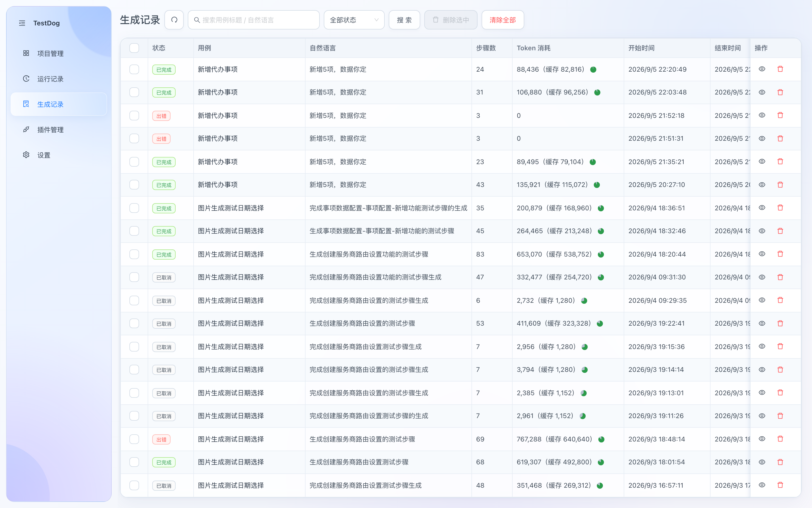The height and width of the screenshot is (508, 812).
Task: View details of the 22:20:49 record
Action: [x=762, y=69]
